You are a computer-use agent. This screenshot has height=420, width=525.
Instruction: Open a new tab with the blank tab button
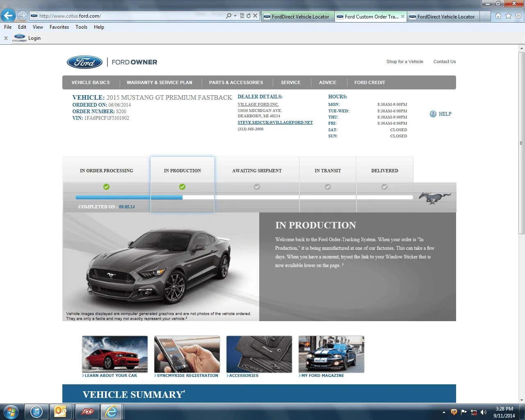[485, 16]
